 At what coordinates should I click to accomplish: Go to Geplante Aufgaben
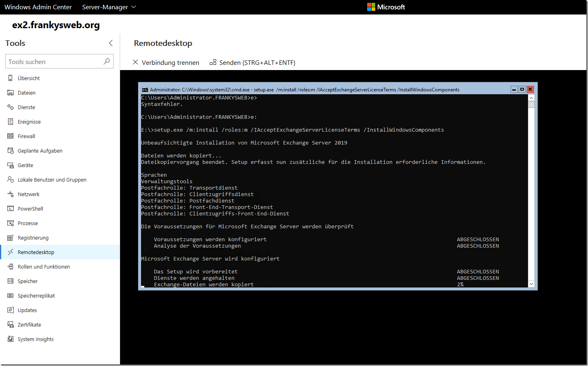click(60, 151)
